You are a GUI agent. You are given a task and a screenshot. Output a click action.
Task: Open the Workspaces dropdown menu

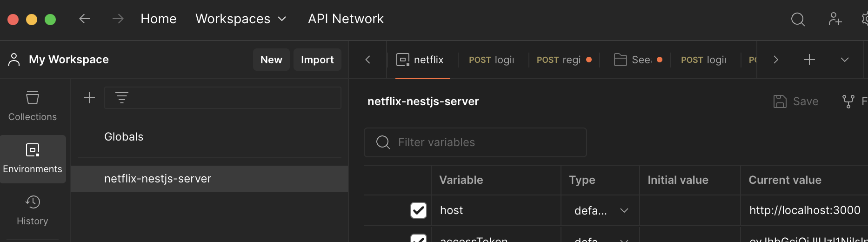point(240,19)
